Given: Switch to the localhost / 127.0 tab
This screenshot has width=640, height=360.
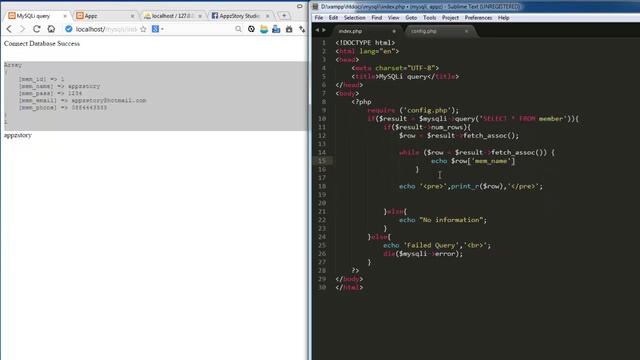Looking at the screenshot, I should point(172,16).
